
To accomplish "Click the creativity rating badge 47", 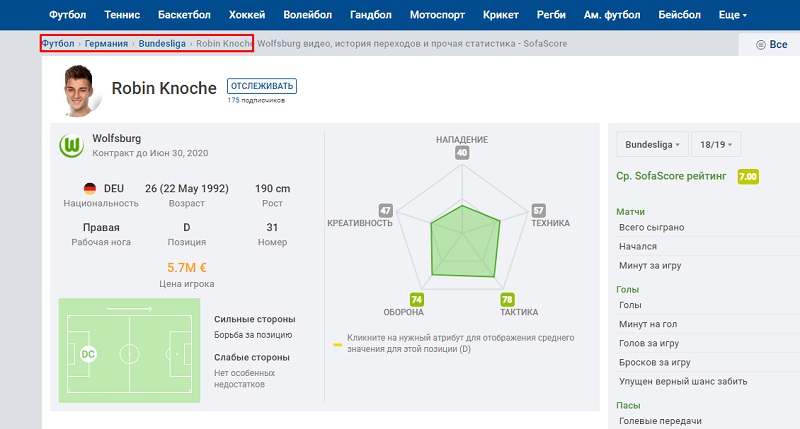I will 385,211.
